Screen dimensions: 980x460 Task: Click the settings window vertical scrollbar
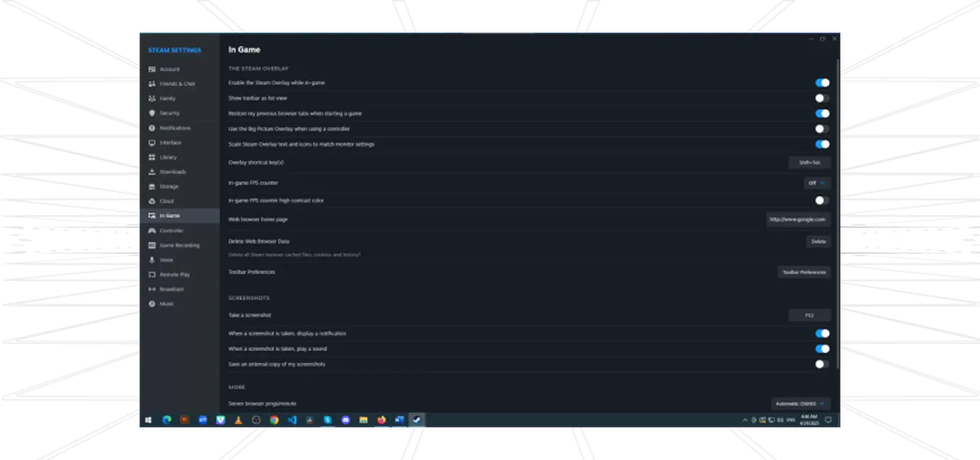(x=836, y=212)
